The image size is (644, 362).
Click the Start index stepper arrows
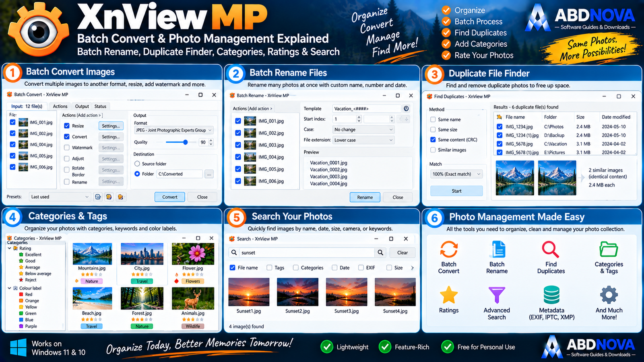359,119
